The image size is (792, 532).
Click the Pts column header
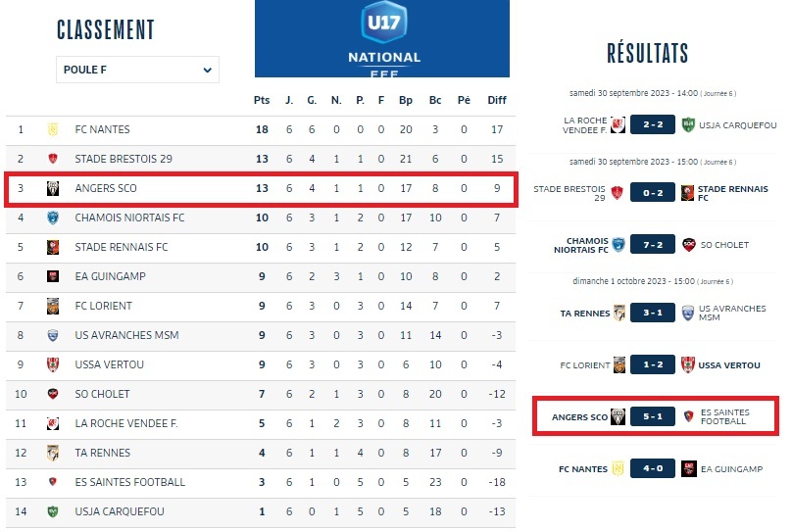pyautogui.click(x=262, y=100)
